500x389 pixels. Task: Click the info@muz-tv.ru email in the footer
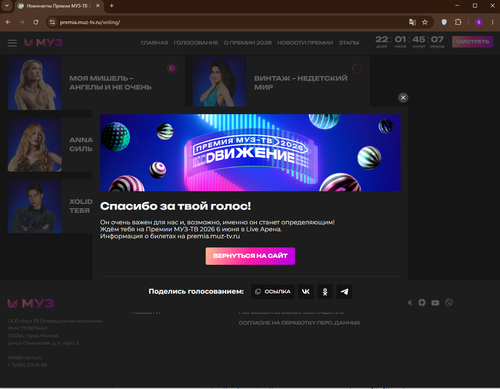tap(25, 357)
